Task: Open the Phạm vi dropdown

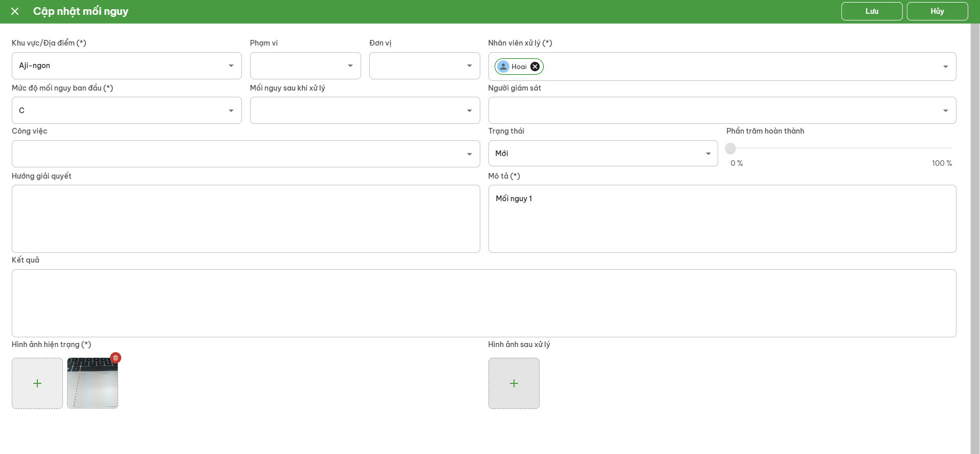Action: pyautogui.click(x=305, y=66)
